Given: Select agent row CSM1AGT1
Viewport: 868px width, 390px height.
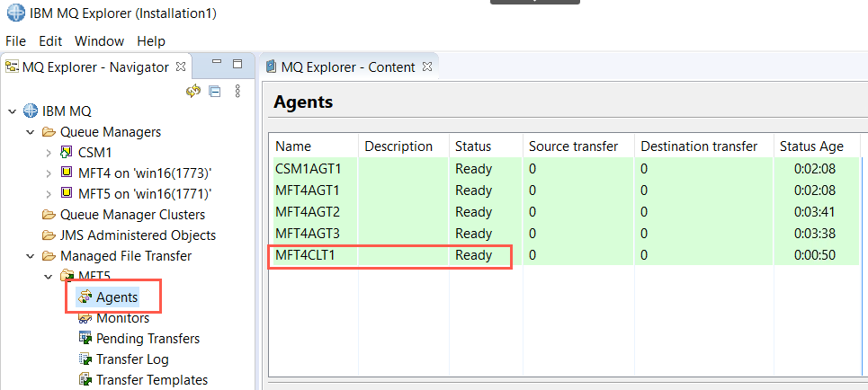Looking at the screenshot, I should pos(565,169).
